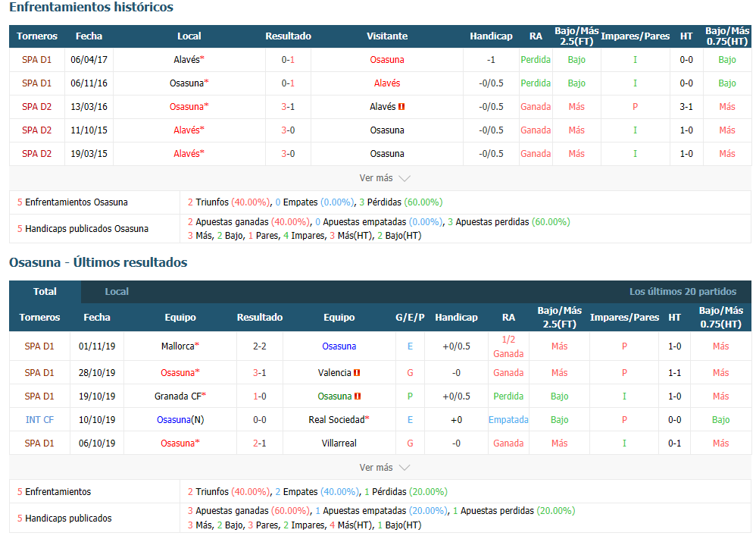
Task: Click red card icon beside Osasuna in Granada row
Action: [x=358, y=396]
